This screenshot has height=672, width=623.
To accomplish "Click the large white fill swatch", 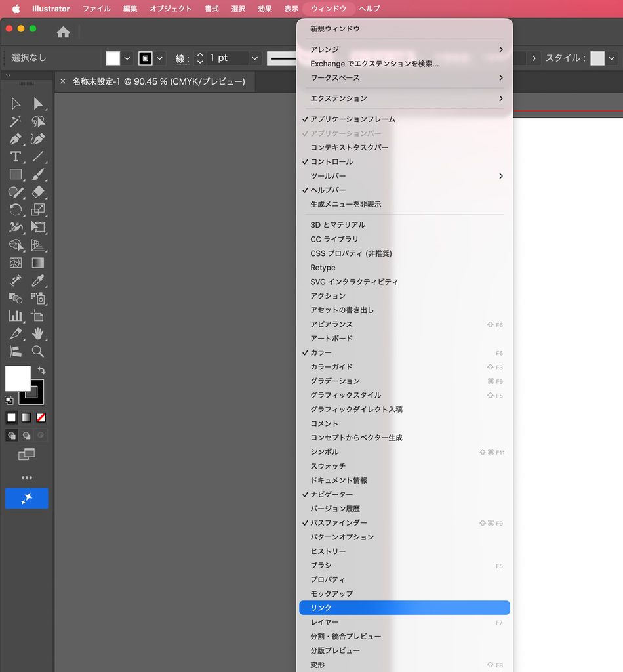I will (18, 379).
